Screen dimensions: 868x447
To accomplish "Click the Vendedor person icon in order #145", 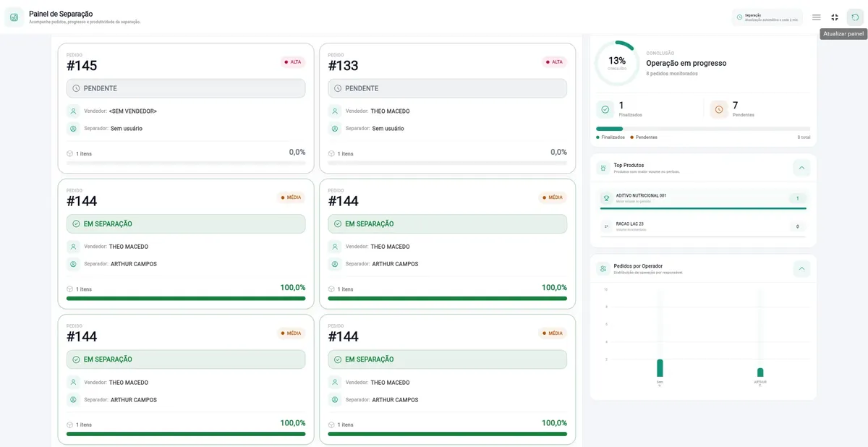I will [x=73, y=111].
